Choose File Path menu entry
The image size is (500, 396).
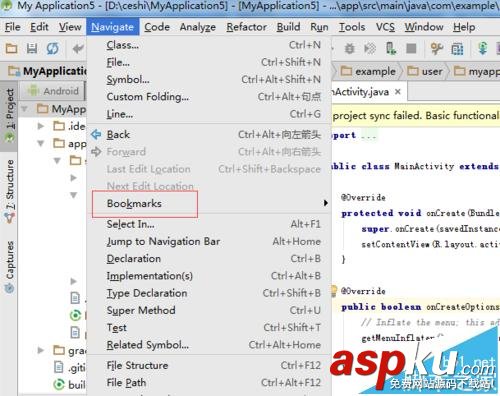(x=209, y=383)
